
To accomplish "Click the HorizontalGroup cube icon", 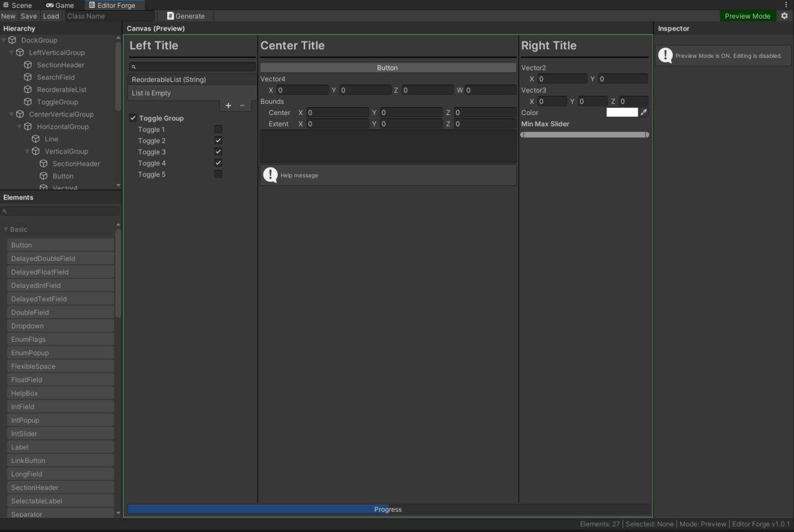I will tap(28, 126).
